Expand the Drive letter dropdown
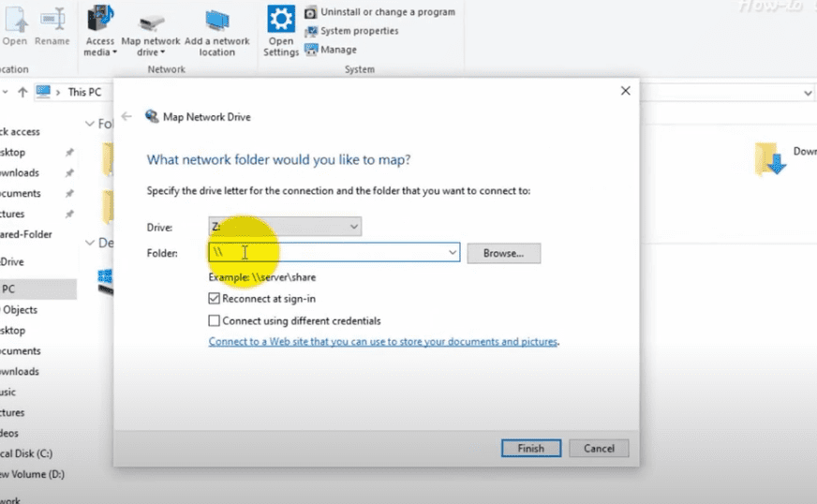This screenshot has height=504, width=817. click(x=353, y=227)
